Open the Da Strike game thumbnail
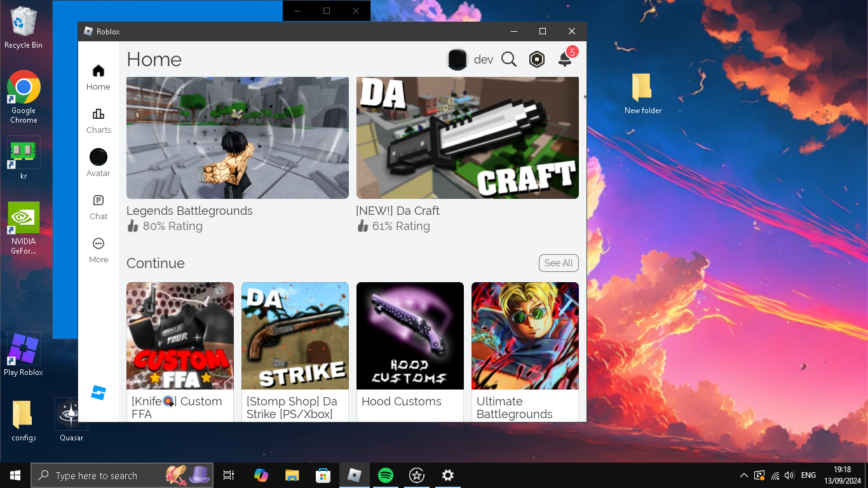The image size is (868, 488). [x=295, y=335]
